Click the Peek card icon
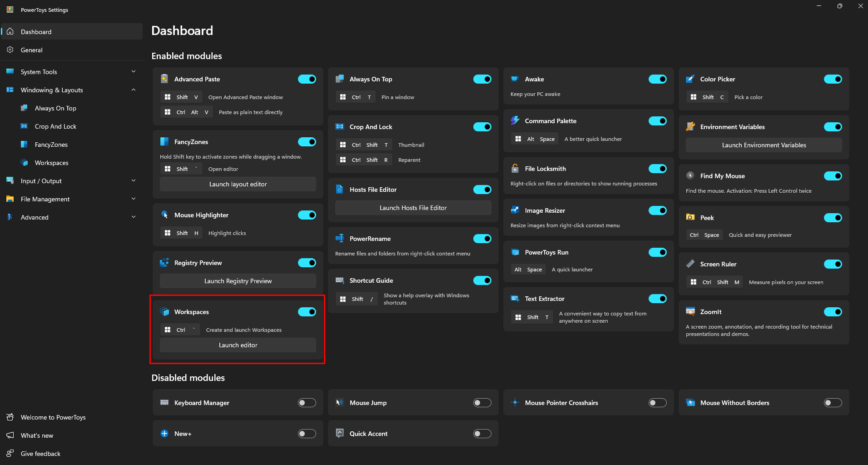 [690, 218]
